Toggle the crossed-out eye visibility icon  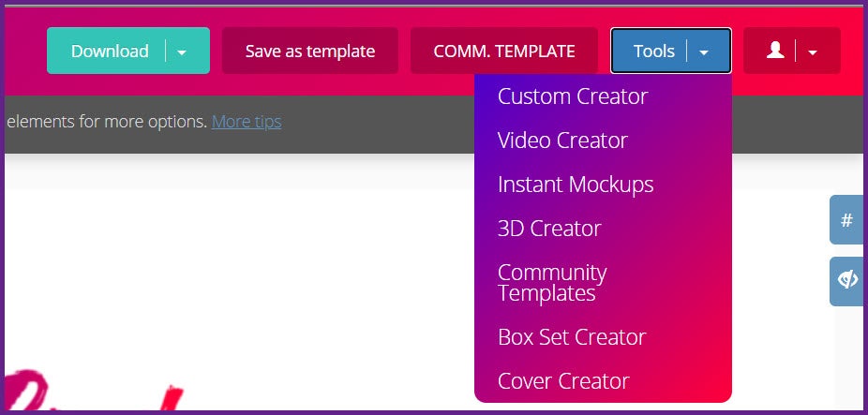coord(847,280)
